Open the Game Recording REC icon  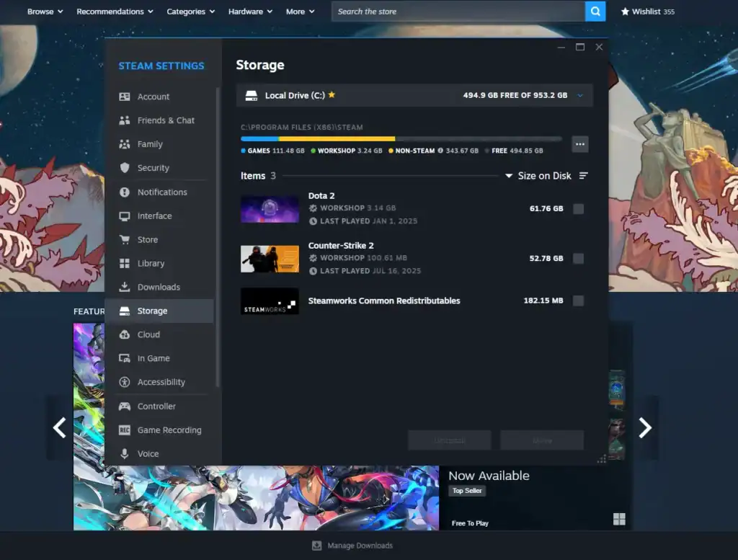click(125, 430)
